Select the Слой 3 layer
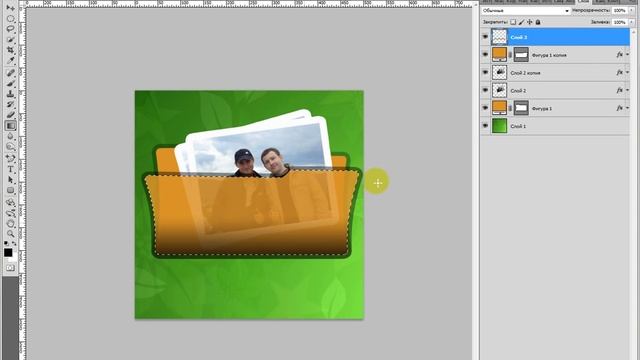 pos(555,37)
